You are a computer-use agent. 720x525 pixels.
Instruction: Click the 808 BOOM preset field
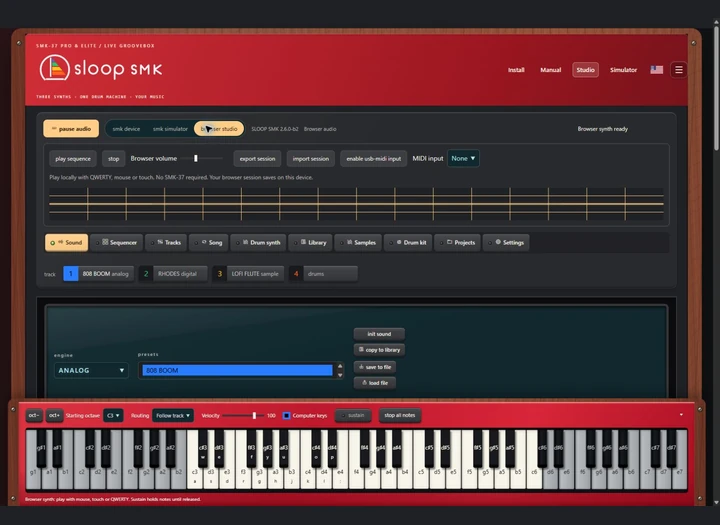tap(237, 370)
